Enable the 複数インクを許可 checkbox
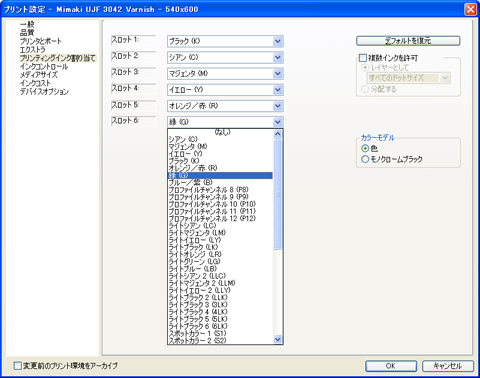Screen dimensions: 480x378 pos(363,58)
